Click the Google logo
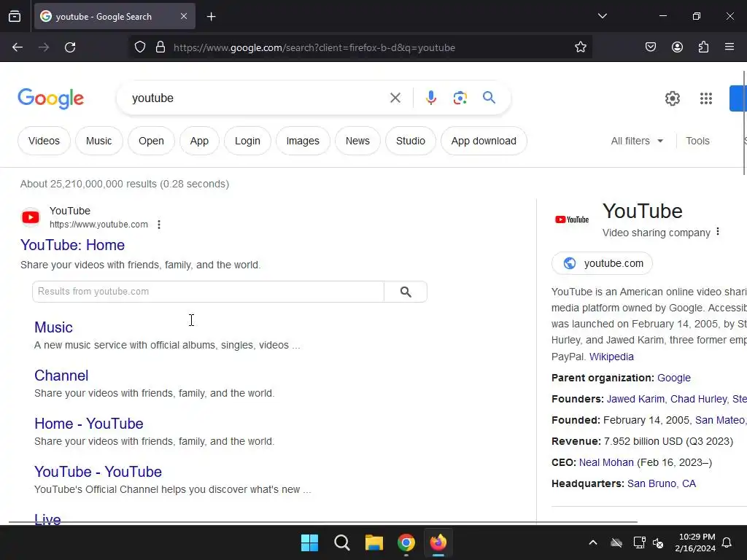Viewport: 747px width, 560px height. tap(51, 98)
